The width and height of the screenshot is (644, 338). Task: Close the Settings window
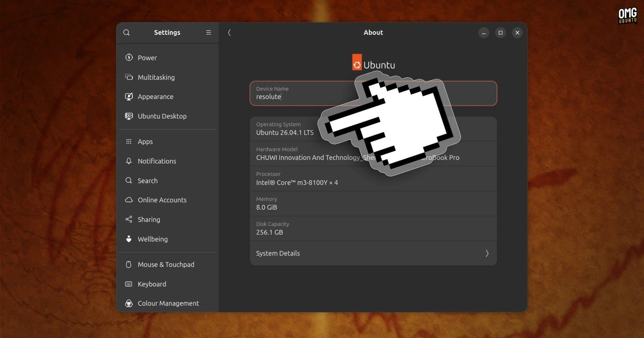(x=518, y=33)
